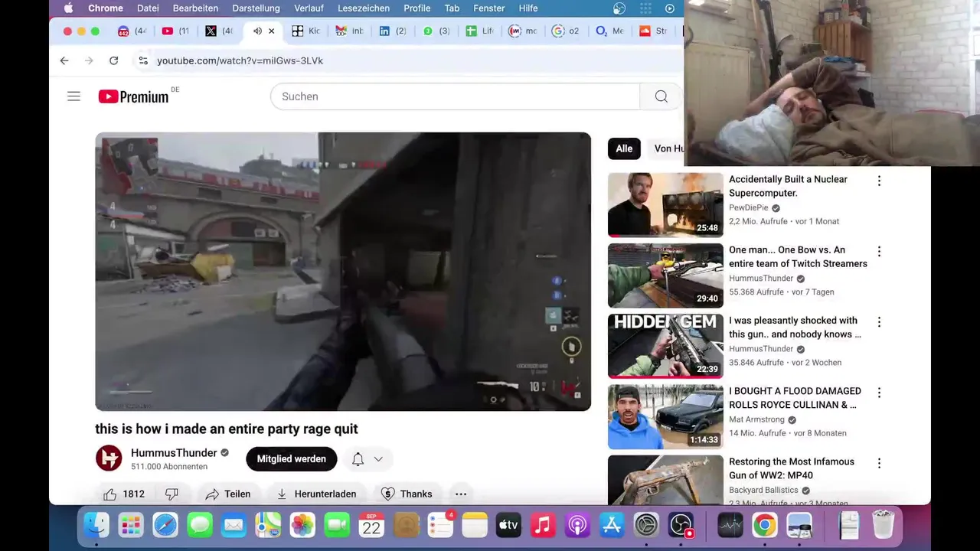Open the Bearbeiten menu

point(195,8)
